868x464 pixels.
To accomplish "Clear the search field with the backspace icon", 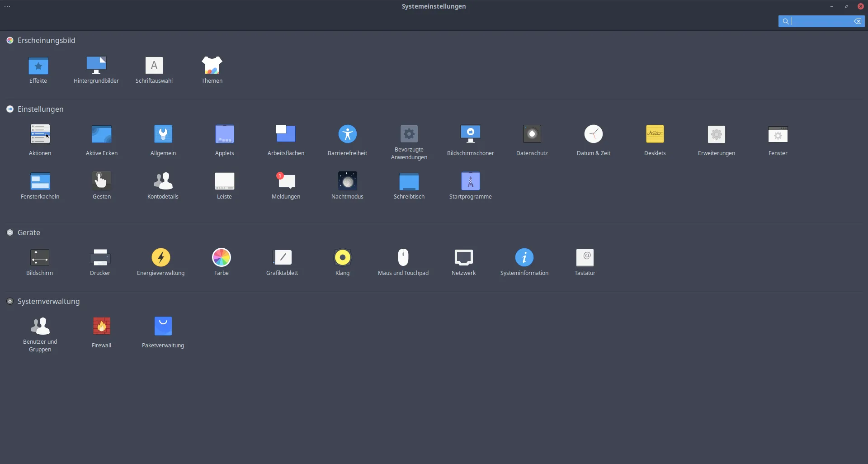I will [857, 21].
